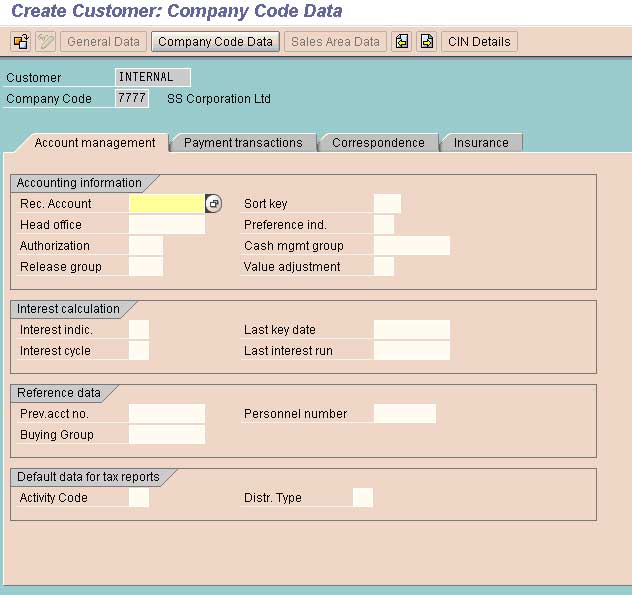Focus the Personnel number field
The width and height of the screenshot is (632, 595).
(x=404, y=414)
